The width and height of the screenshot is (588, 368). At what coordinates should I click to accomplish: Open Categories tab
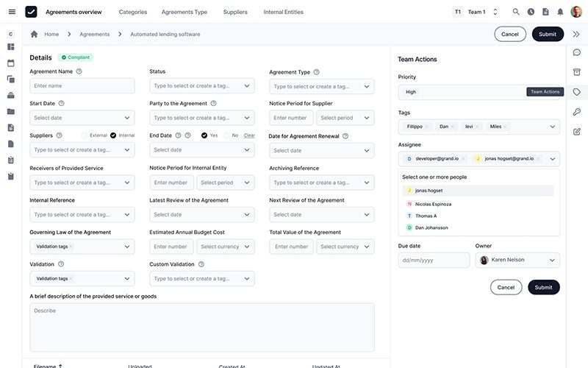coord(133,12)
